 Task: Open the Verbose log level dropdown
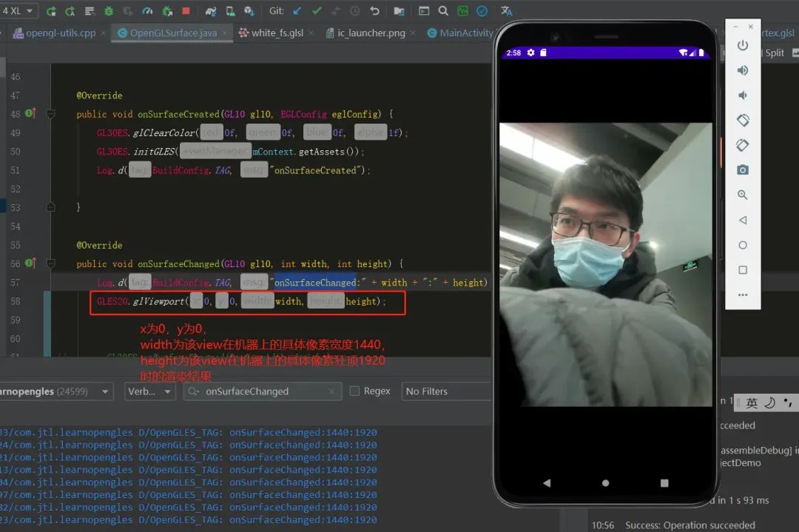coord(150,391)
